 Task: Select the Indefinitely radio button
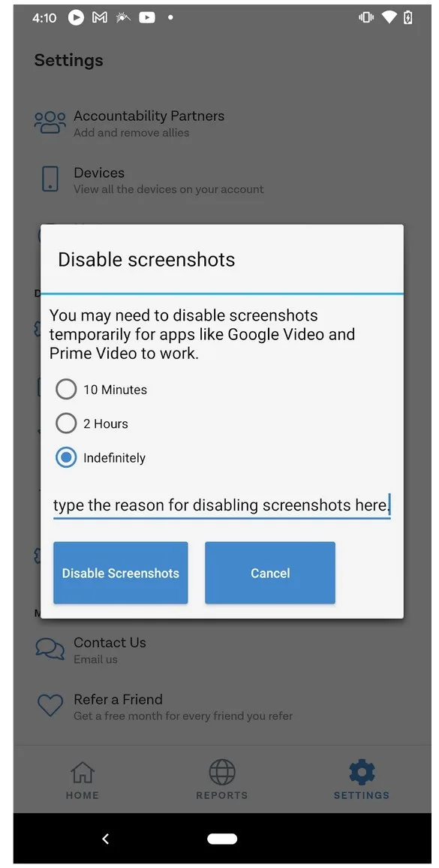click(66, 458)
